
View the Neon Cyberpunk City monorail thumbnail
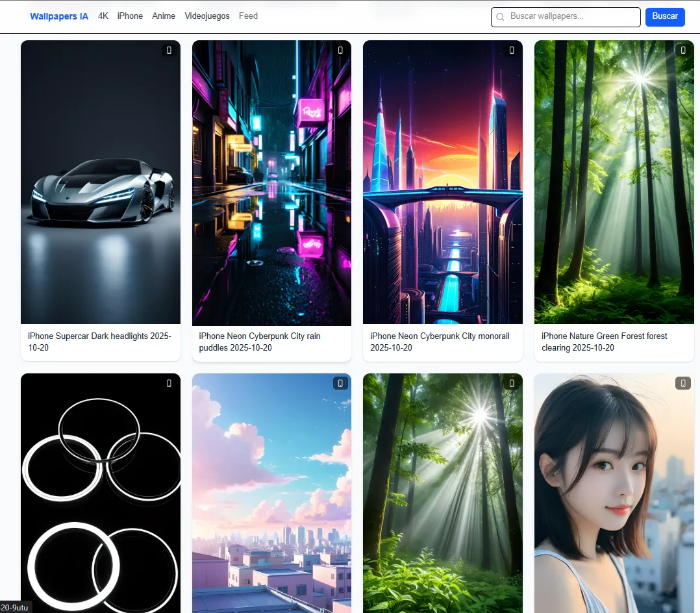pos(442,182)
